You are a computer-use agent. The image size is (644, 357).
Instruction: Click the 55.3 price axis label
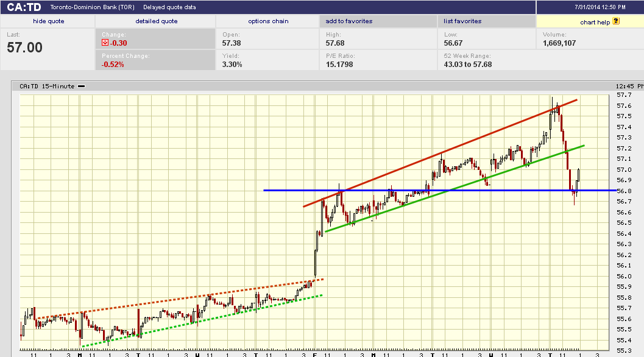[x=624, y=350]
